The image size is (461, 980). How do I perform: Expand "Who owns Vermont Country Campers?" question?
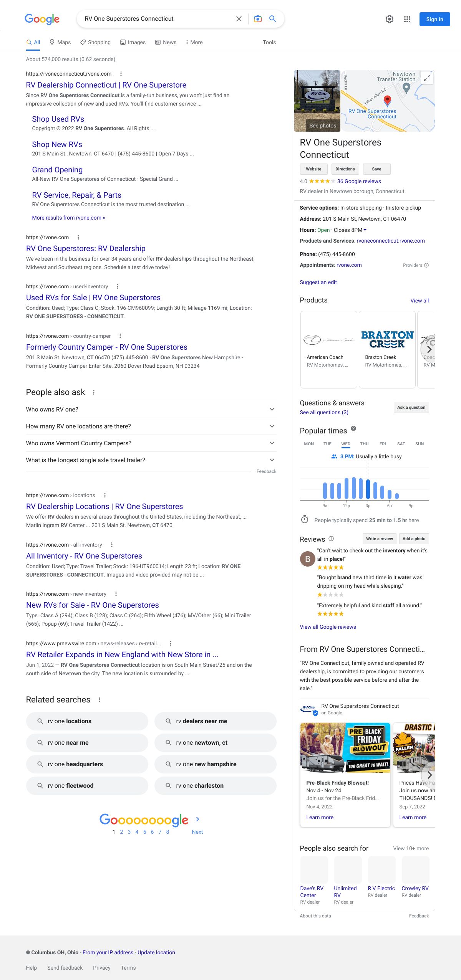coord(272,443)
